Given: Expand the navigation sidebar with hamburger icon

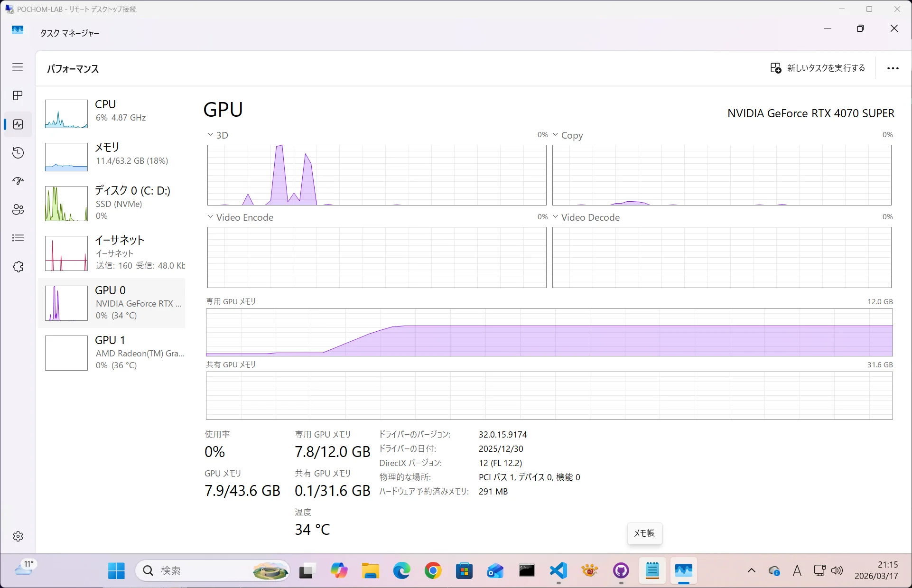Looking at the screenshot, I should pos(18,67).
